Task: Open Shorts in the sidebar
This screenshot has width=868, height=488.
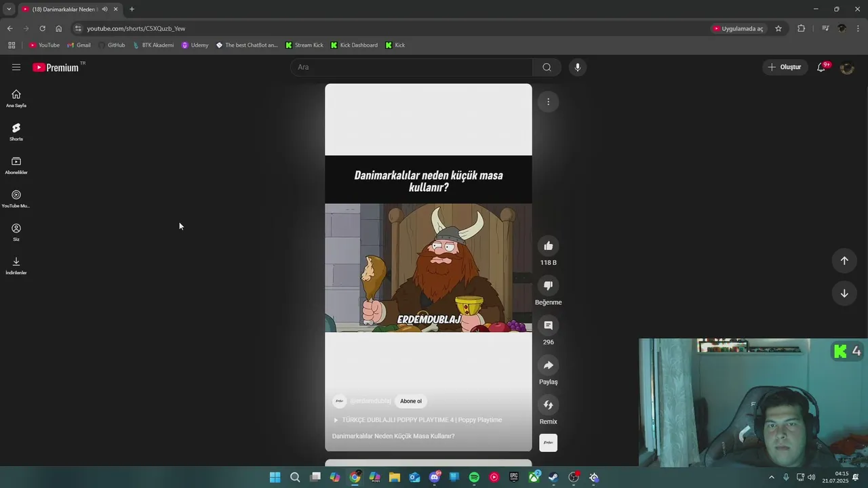Action: [16, 131]
